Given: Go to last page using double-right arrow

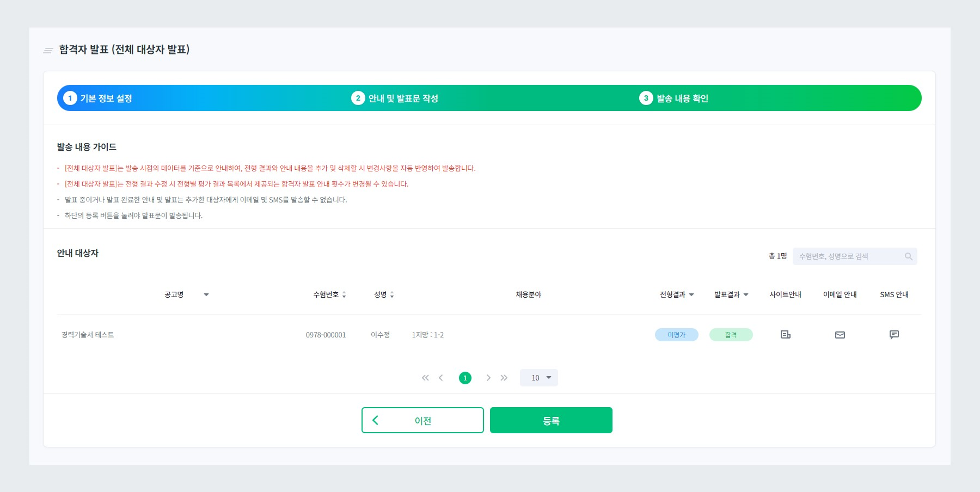Looking at the screenshot, I should pos(504,377).
